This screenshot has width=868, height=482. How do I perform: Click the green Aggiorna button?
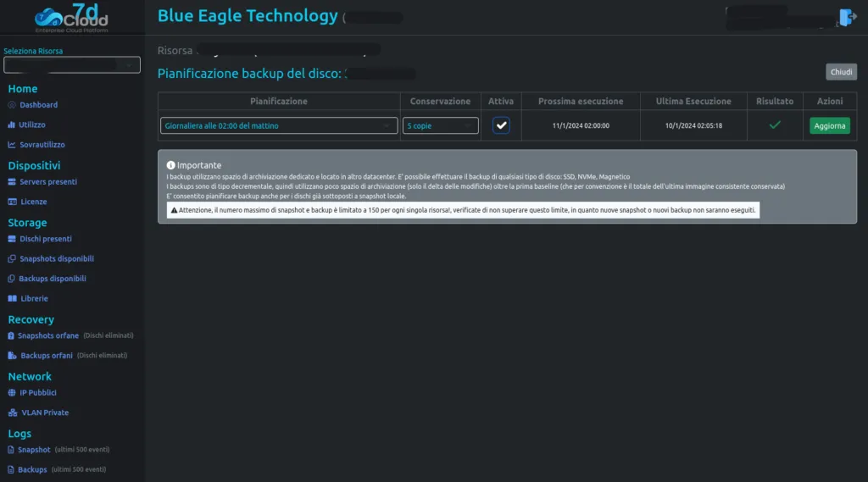[829, 125]
